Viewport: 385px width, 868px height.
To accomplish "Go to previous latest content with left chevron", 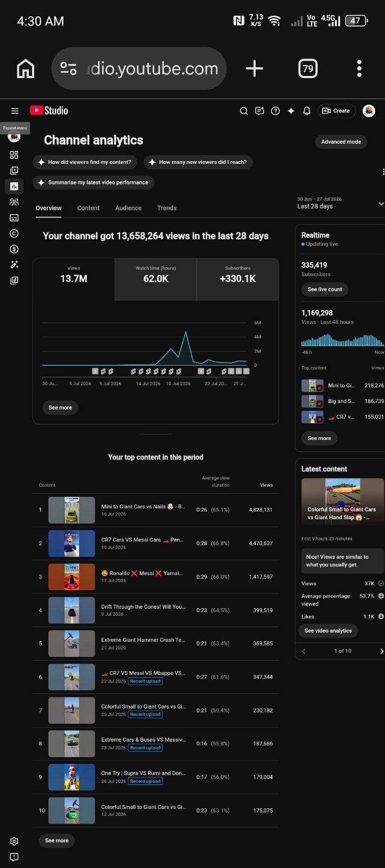I will (304, 651).
